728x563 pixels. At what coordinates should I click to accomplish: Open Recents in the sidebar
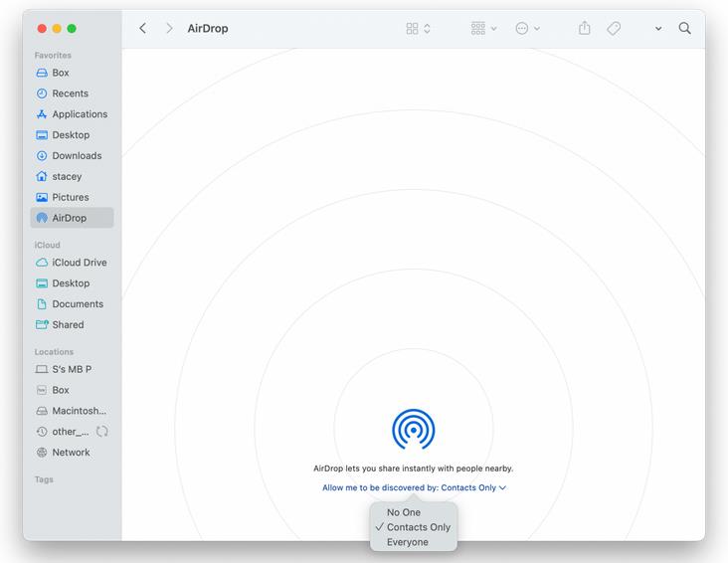[72, 94]
